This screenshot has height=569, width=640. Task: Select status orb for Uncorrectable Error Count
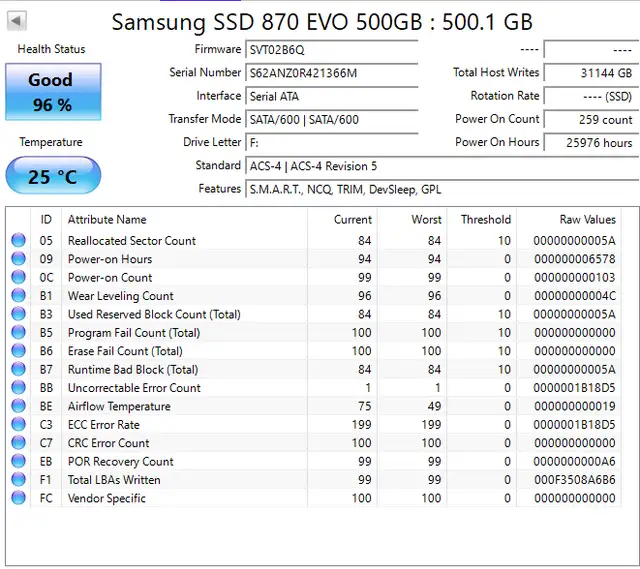18,387
